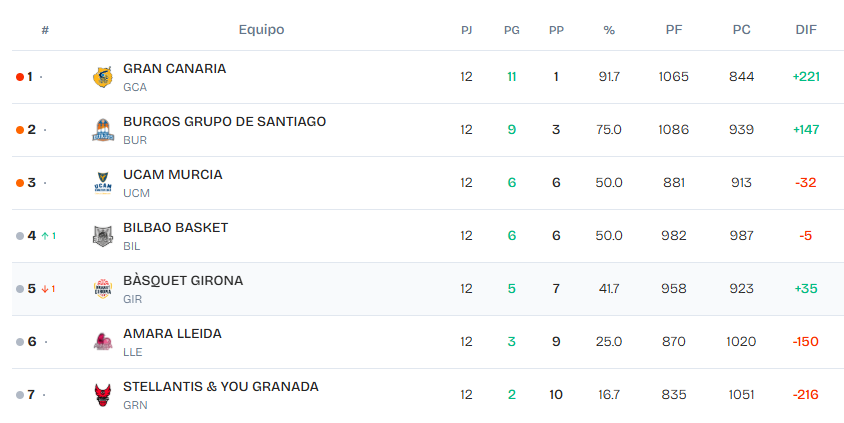Click the Equipo column header
844x423 pixels.
coord(261,30)
